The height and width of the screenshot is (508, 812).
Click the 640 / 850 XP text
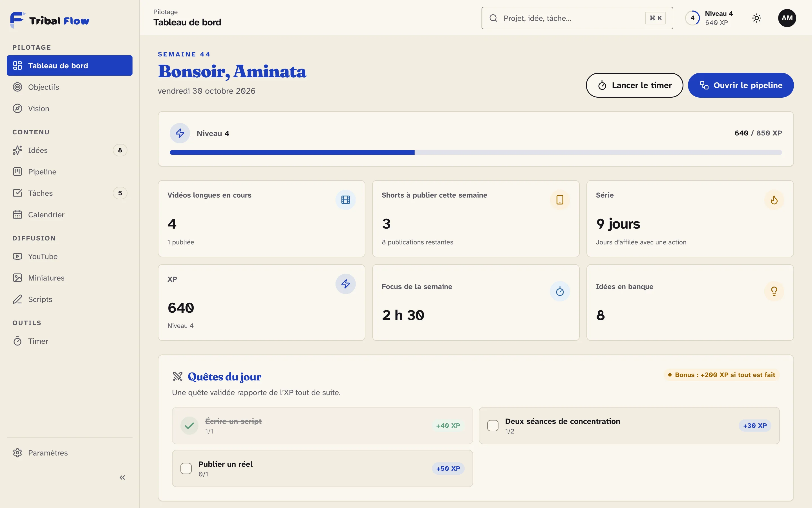758,133
